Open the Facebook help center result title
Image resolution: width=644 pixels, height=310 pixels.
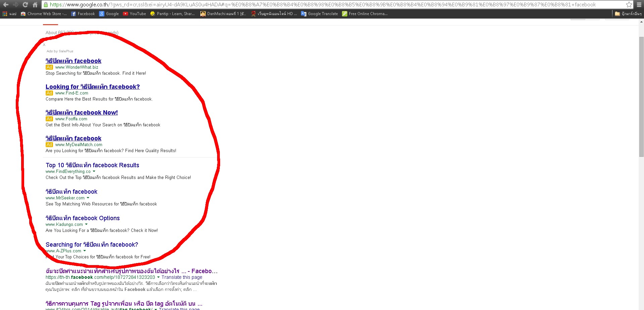click(132, 271)
